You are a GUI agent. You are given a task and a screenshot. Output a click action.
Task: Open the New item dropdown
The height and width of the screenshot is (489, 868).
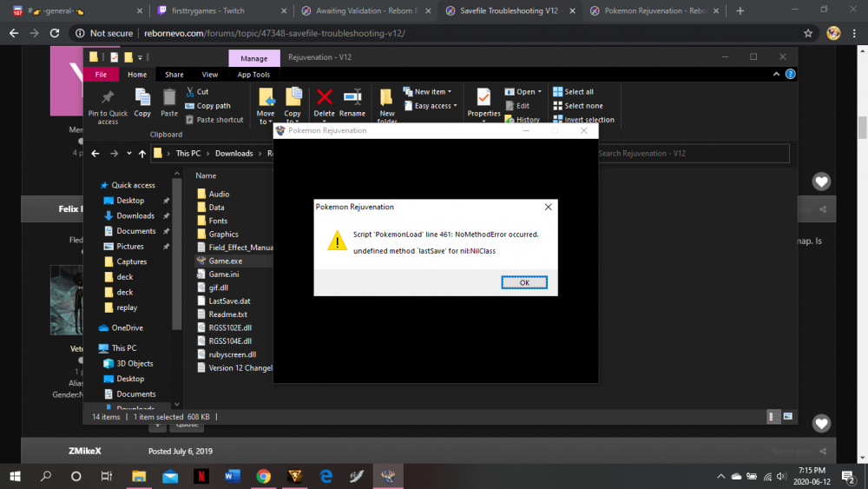pos(427,92)
